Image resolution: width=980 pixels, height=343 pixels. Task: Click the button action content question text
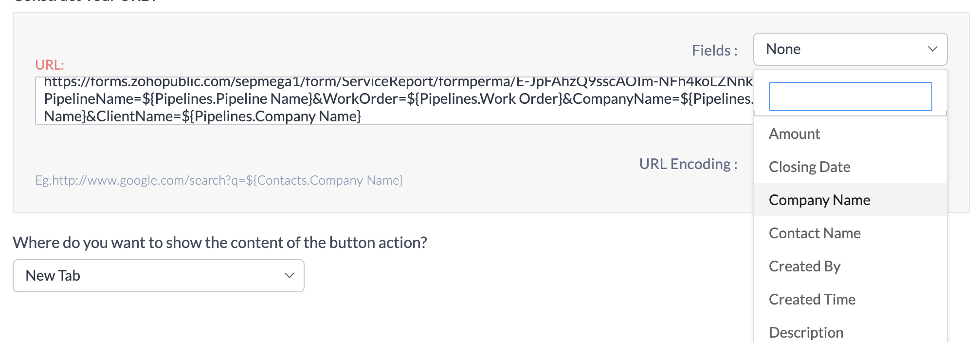[220, 243]
